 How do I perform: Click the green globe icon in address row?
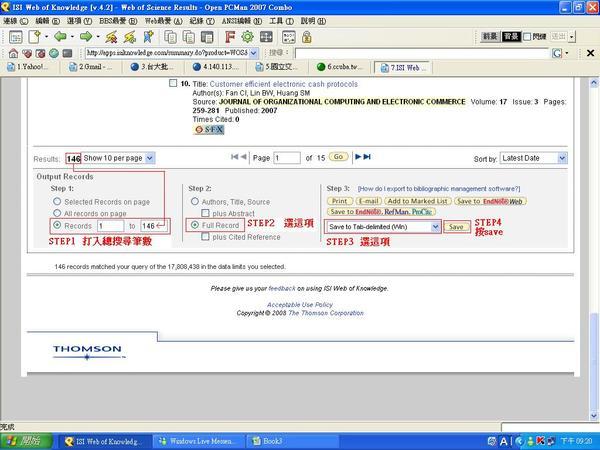point(54,53)
